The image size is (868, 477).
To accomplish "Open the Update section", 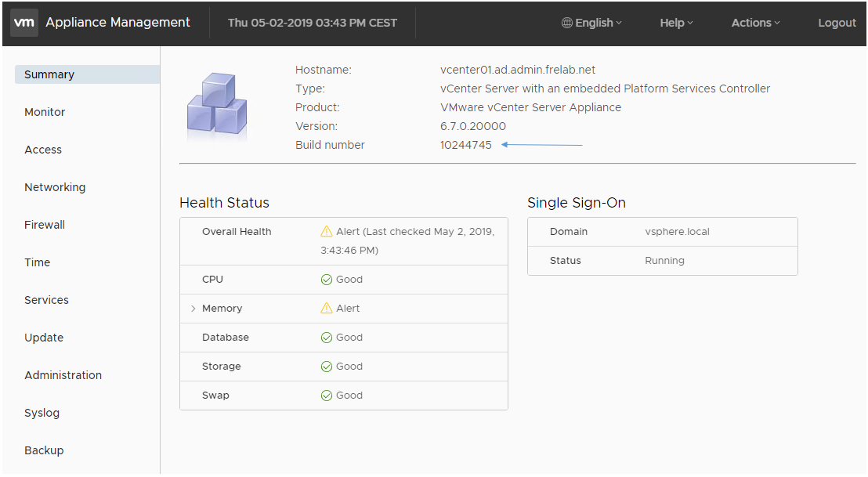I will 43,337.
